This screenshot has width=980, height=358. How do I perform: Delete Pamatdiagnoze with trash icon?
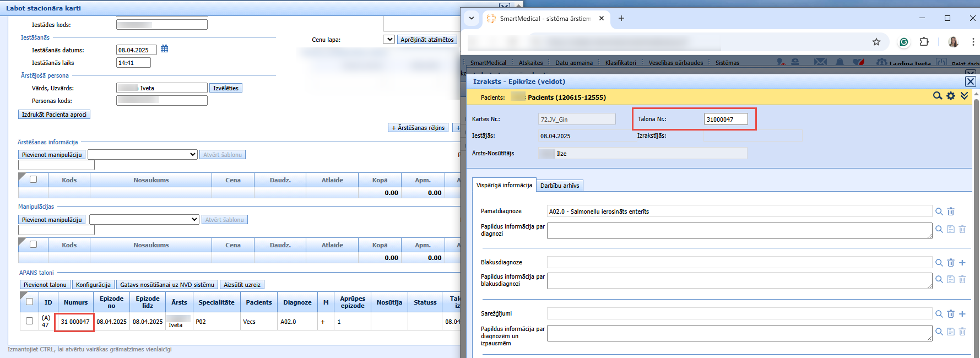[x=951, y=211]
